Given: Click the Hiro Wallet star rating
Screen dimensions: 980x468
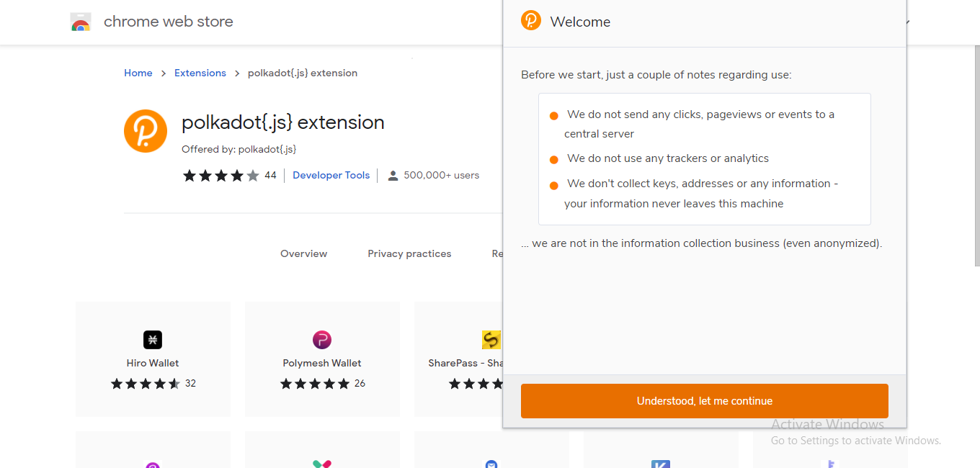Looking at the screenshot, I should click(x=146, y=384).
